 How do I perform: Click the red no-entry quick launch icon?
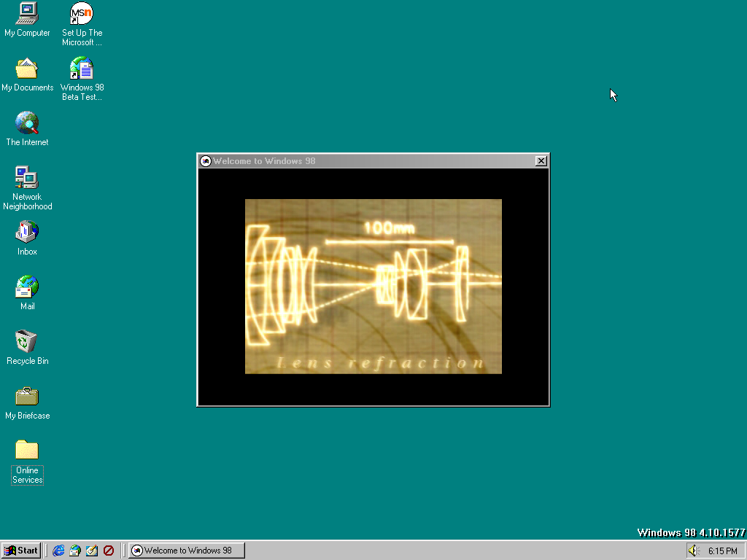click(x=109, y=551)
